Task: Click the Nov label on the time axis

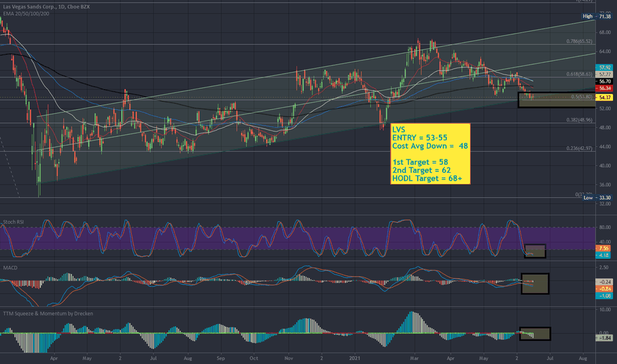Action: (289, 359)
